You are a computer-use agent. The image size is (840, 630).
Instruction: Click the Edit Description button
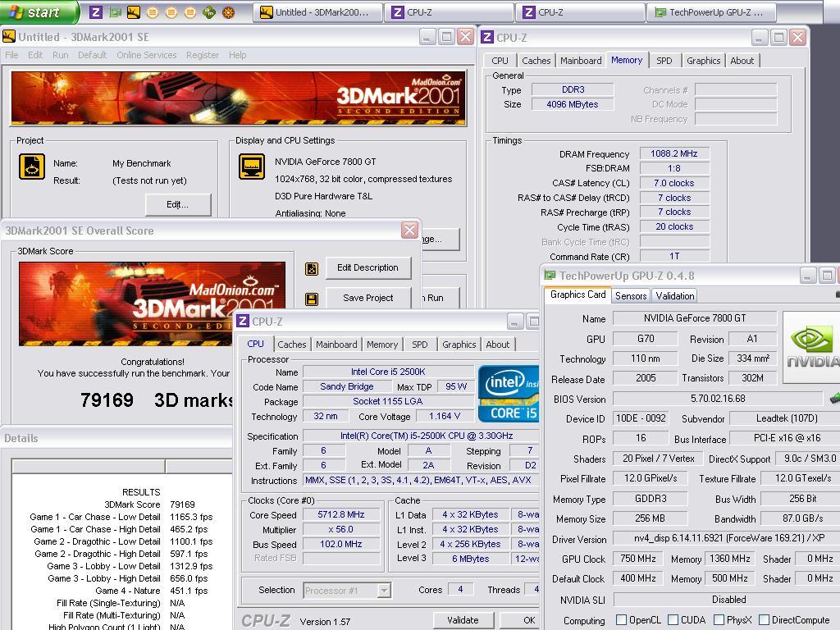367,267
